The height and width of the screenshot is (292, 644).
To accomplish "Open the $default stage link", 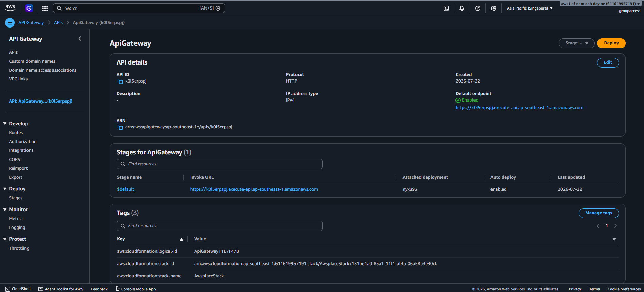I will 126,189.
